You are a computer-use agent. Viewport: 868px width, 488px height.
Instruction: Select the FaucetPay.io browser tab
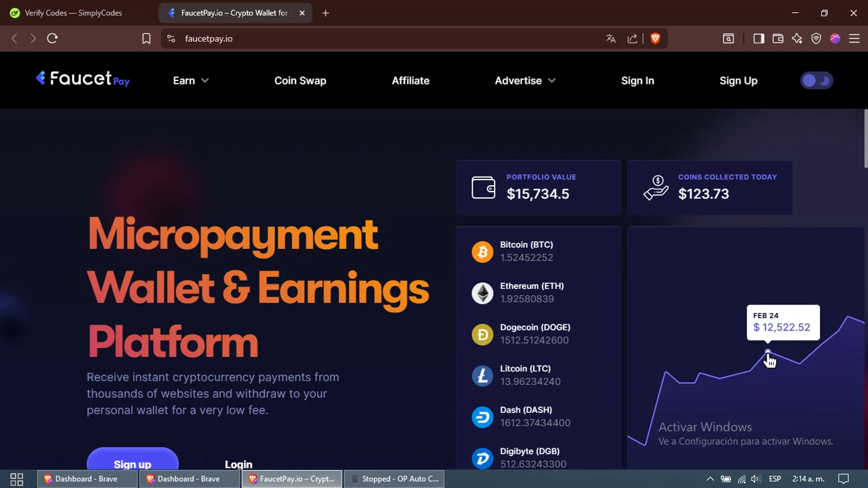tap(234, 13)
